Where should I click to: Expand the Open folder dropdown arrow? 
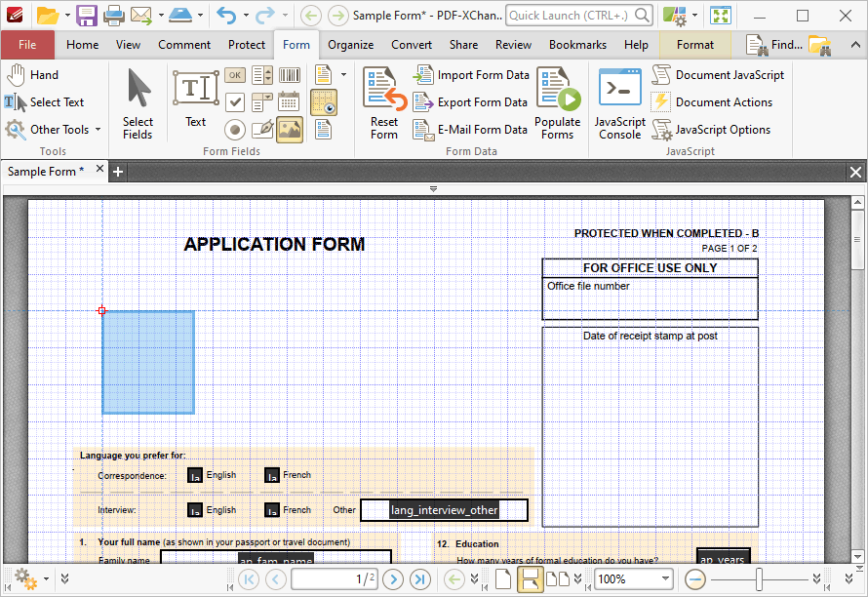pos(67,16)
